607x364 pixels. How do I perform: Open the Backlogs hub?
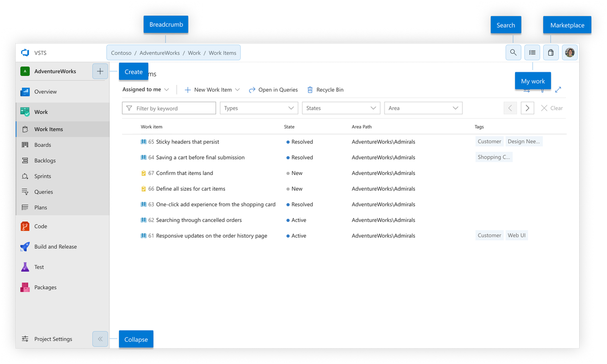click(63, 160)
